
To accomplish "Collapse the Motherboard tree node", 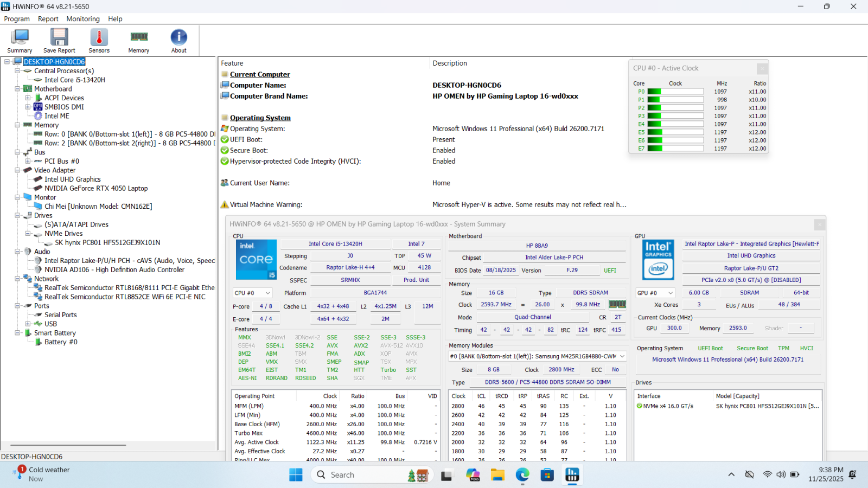I will pos(17,89).
